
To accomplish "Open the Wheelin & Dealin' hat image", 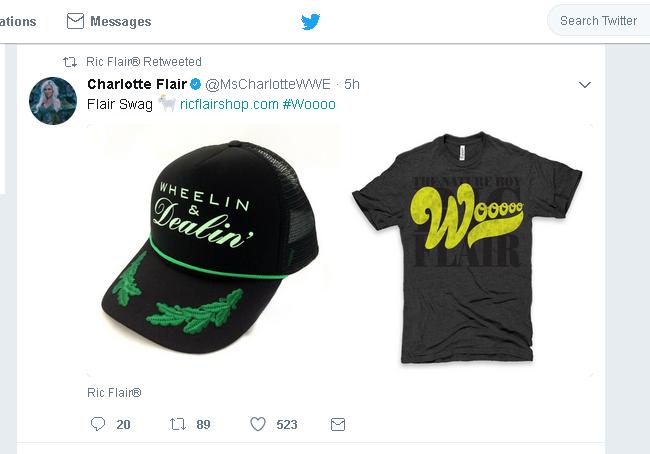I will 213,250.
